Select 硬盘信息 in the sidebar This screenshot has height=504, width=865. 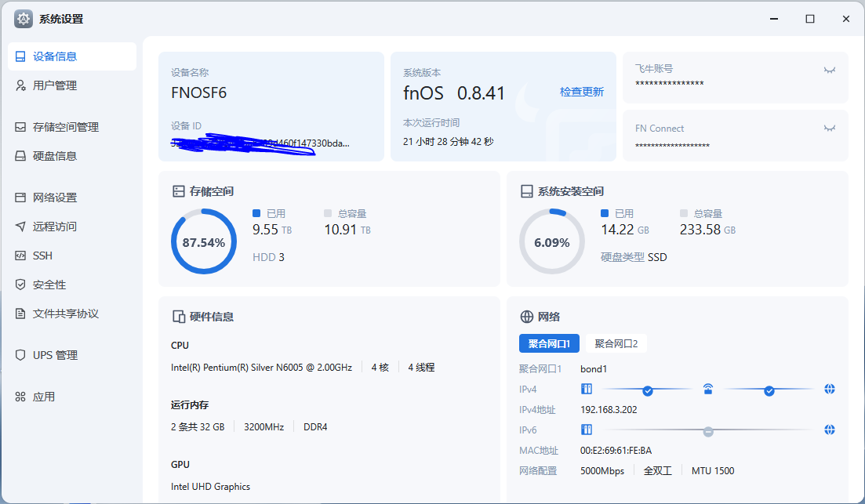pos(71,156)
